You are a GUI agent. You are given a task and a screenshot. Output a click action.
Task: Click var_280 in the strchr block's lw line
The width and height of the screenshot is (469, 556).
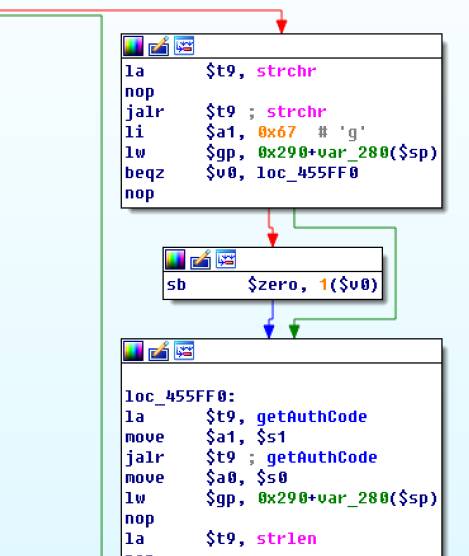click(353, 153)
